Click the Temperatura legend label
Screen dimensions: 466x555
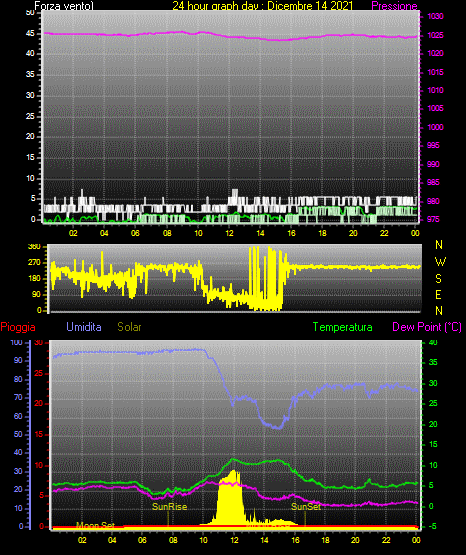pos(343,327)
